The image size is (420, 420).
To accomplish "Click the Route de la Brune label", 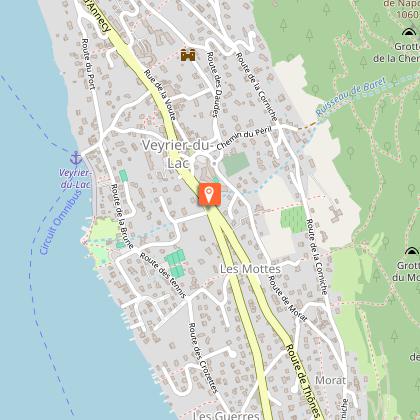I will [x=122, y=217].
